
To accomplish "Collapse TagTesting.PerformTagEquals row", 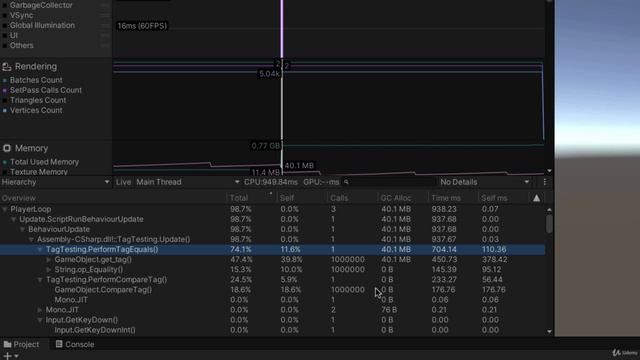I will [x=40, y=249].
